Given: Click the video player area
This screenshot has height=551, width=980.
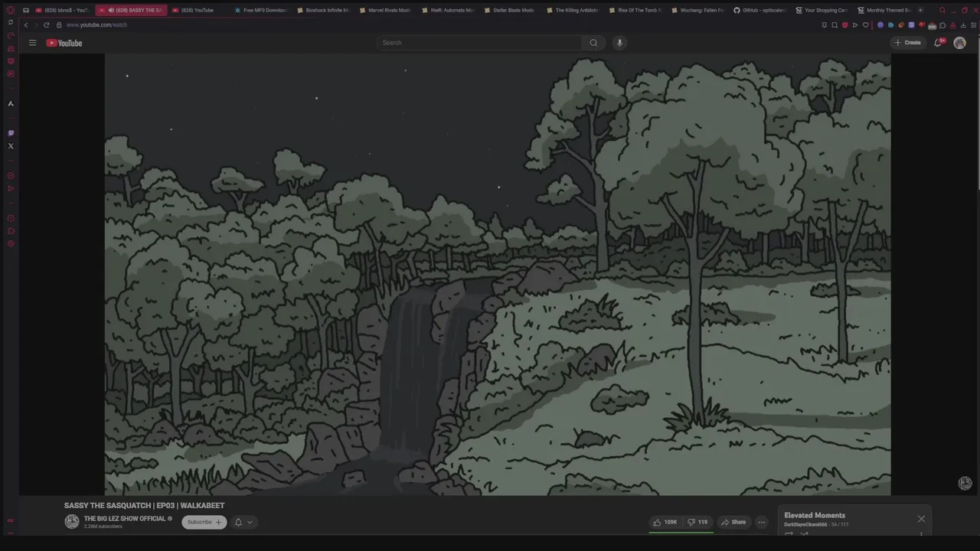Looking at the screenshot, I should 498,274.
